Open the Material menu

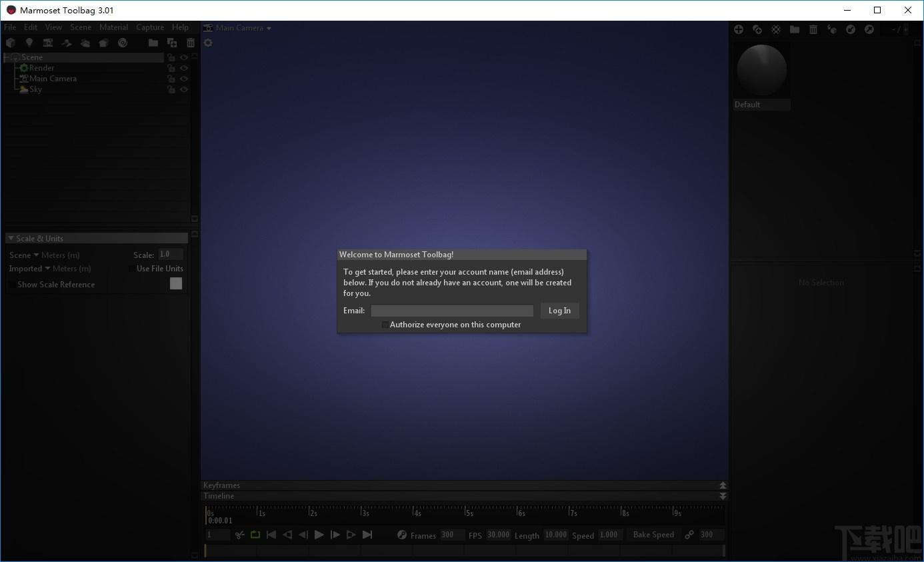[x=113, y=27]
